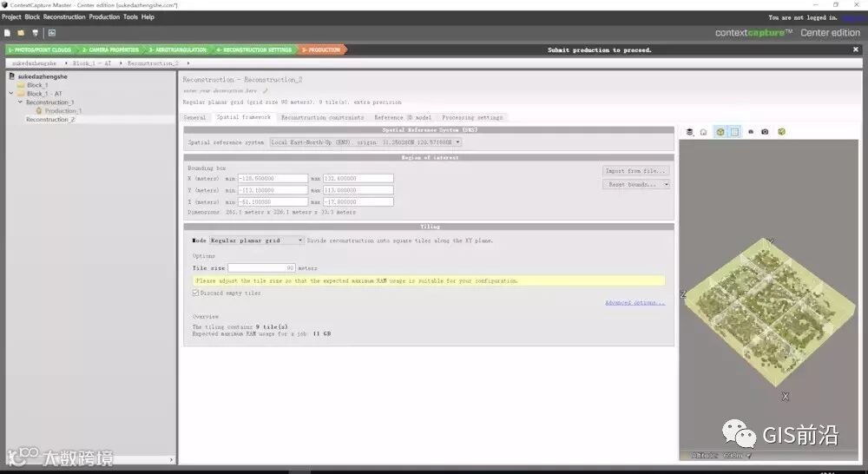Select Production_1 in project tree
Image resolution: width=868 pixels, height=474 pixels.
click(x=63, y=111)
